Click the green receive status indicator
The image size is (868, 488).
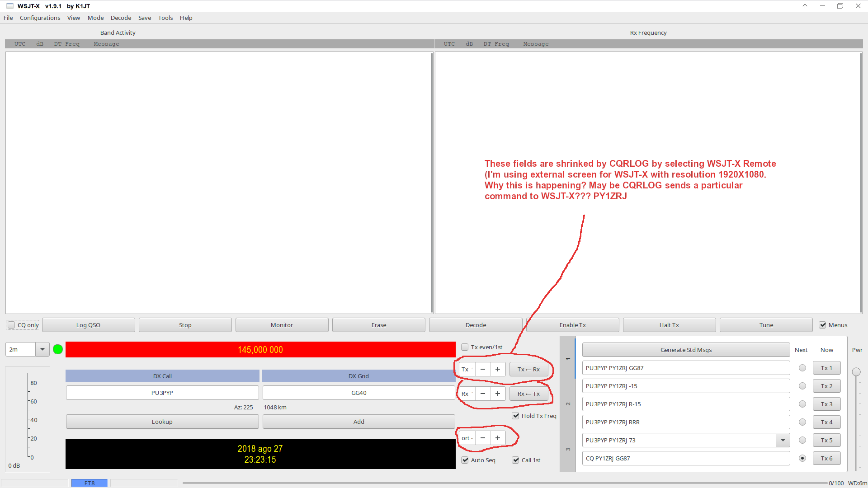(x=58, y=349)
